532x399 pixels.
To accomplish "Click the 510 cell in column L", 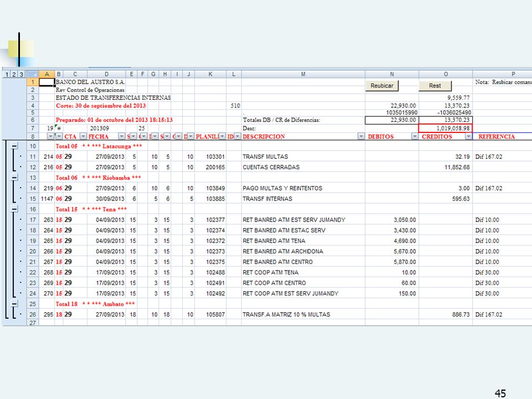I will 235,105.
